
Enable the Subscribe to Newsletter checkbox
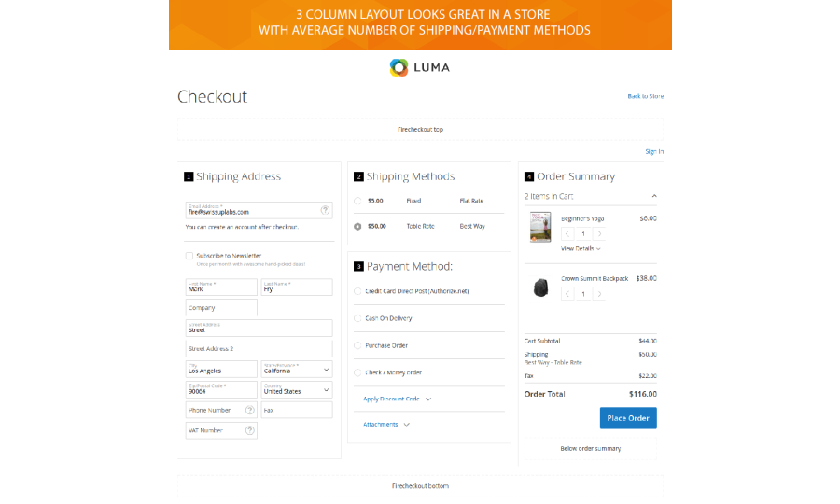tap(189, 255)
